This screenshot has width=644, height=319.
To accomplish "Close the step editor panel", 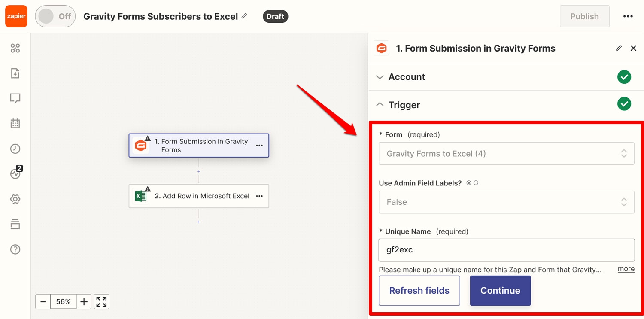I will coord(633,48).
